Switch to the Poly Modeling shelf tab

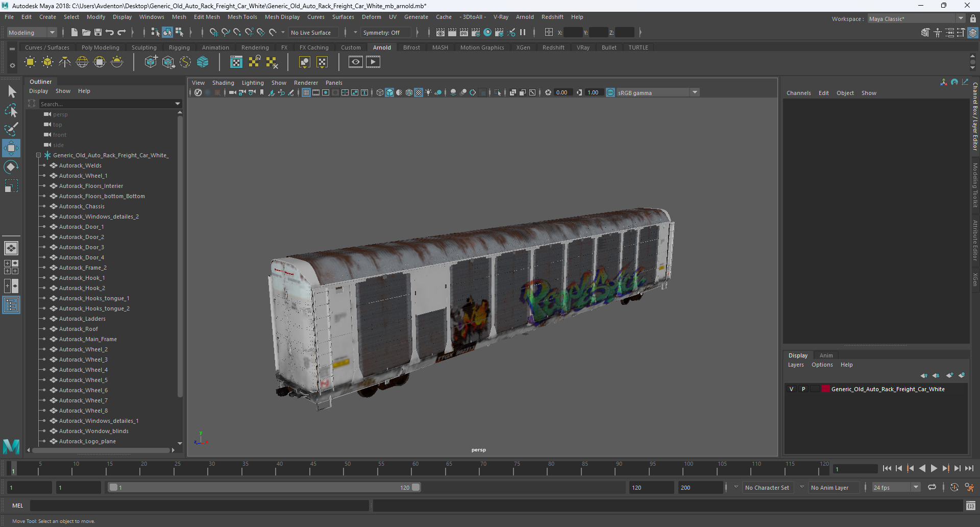100,47
